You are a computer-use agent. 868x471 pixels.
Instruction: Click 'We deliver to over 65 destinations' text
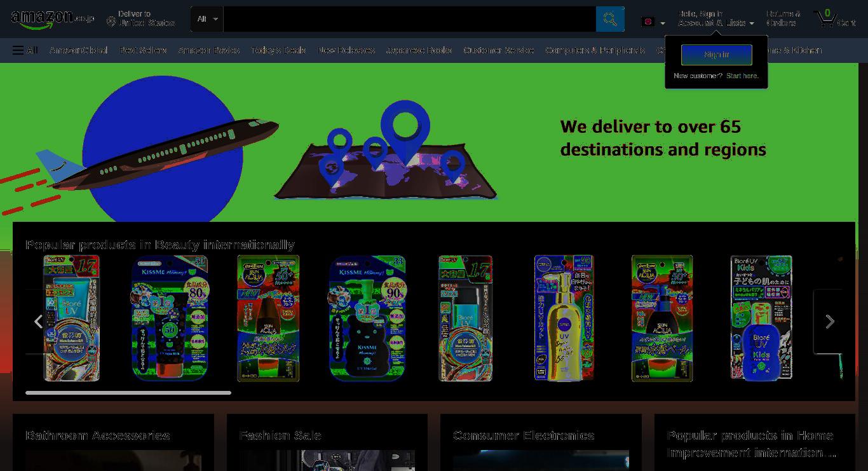(663, 138)
